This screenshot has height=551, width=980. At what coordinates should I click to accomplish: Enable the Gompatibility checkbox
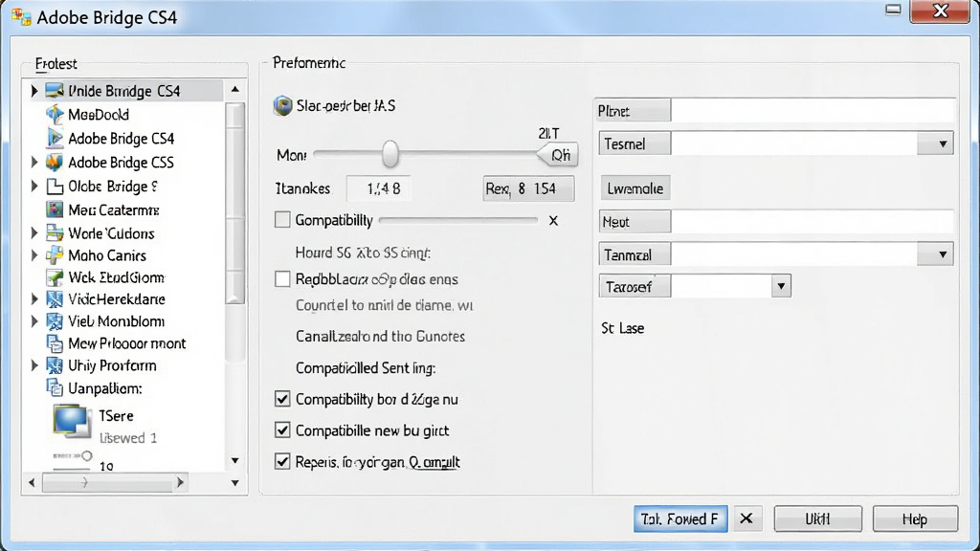tap(282, 220)
